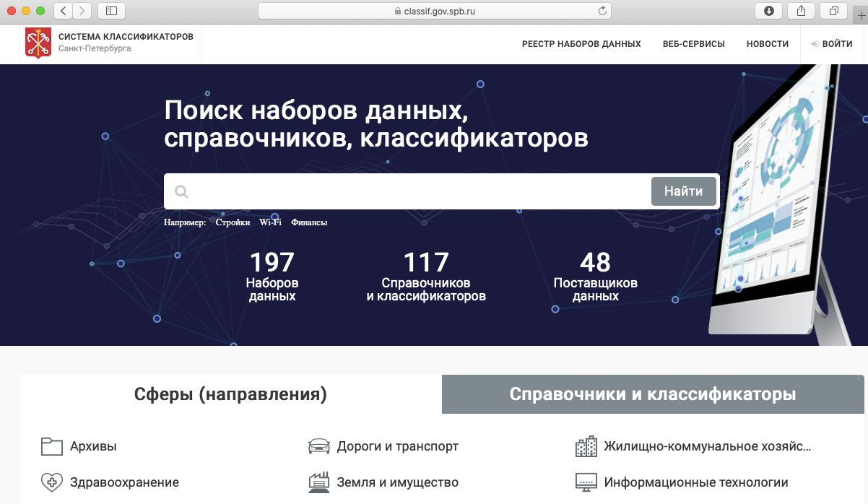868x504 pixels.
Task: Click the 48 Поставщиков данных counter
Action: pos(596,276)
